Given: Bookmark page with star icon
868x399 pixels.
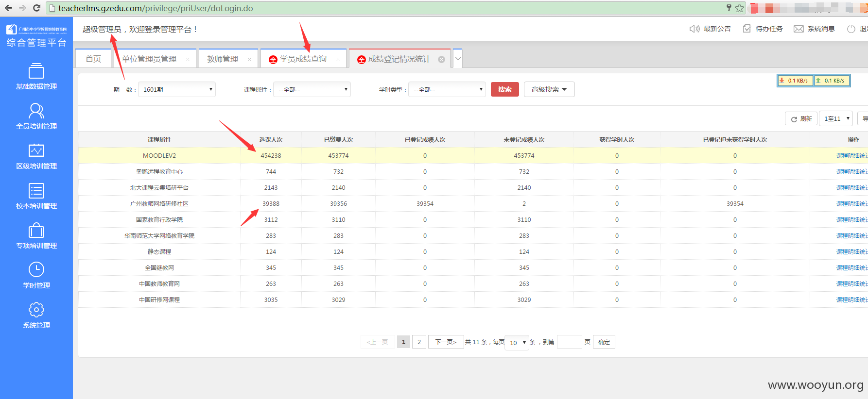Looking at the screenshot, I should [x=739, y=8].
